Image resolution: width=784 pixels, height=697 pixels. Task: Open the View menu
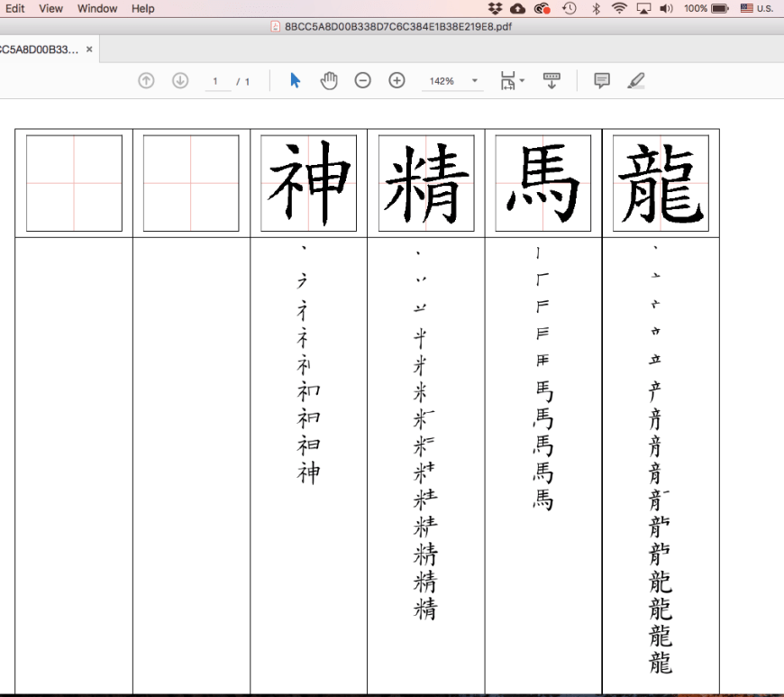coord(50,8)
